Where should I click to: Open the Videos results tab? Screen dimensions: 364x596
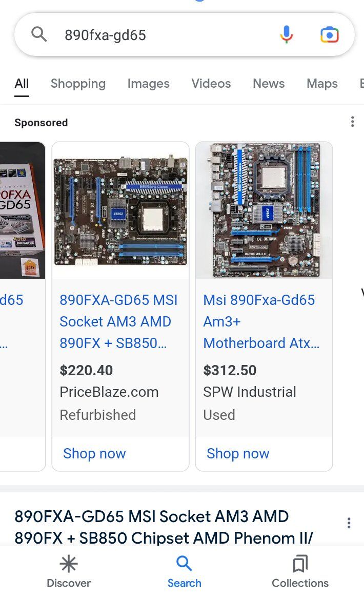pyautogui.click(x=211, y=83)
